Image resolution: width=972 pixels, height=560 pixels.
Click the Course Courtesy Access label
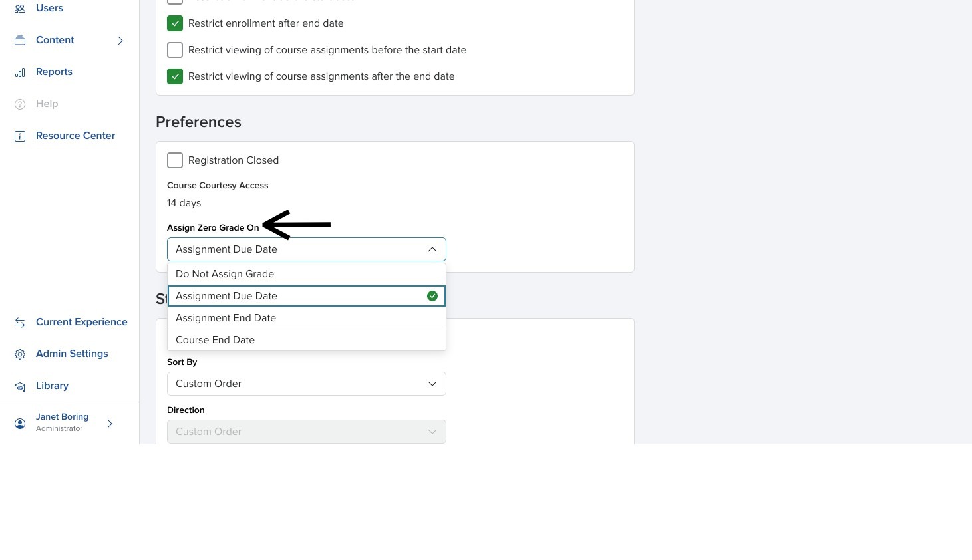pos(218,186)
